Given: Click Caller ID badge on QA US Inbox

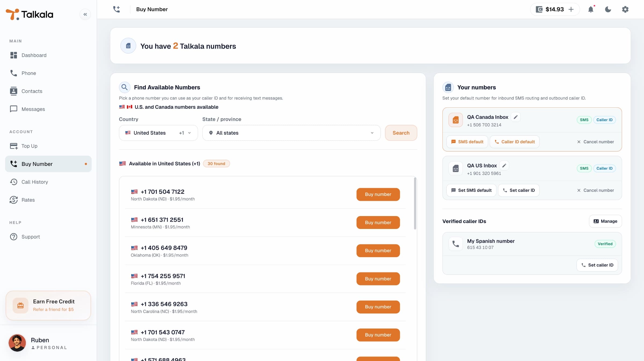Looking at the screenshot, I should [605, 168].
